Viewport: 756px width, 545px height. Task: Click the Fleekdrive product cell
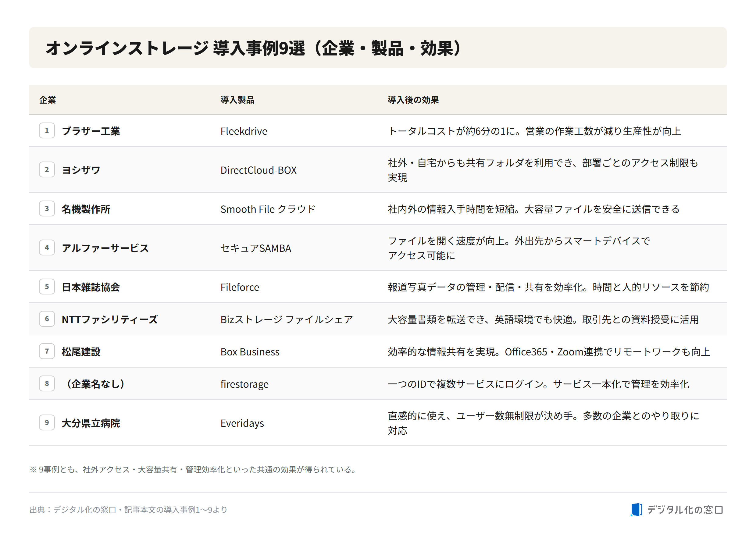pos(244,131)
